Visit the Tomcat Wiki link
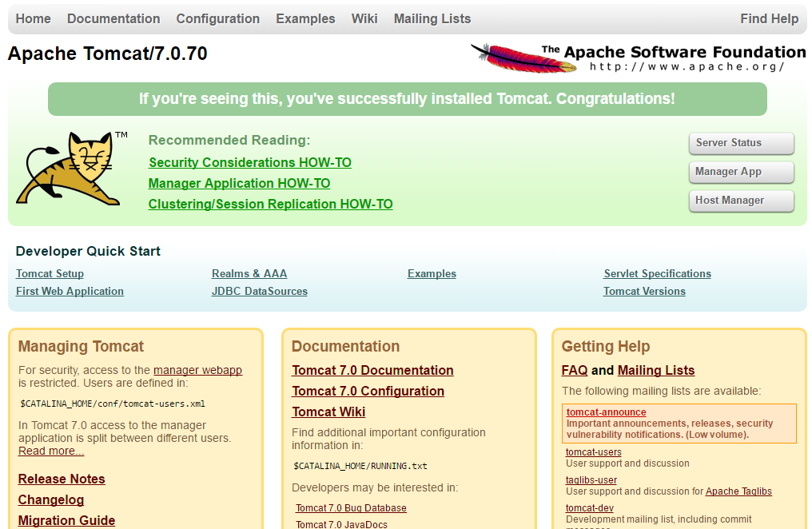The width and height of the screenshot is (812, 529). [x=328, y=412]
